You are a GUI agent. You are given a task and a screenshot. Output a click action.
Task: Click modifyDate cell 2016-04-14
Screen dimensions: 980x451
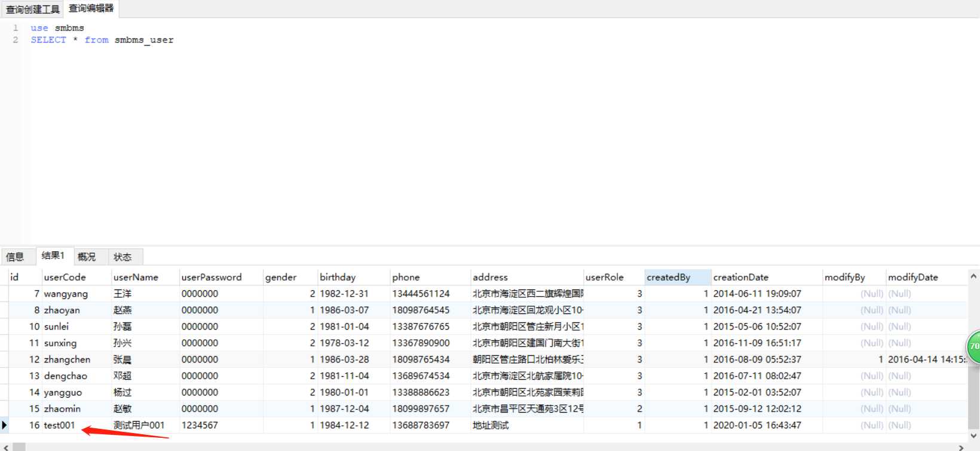pos(926,359)
